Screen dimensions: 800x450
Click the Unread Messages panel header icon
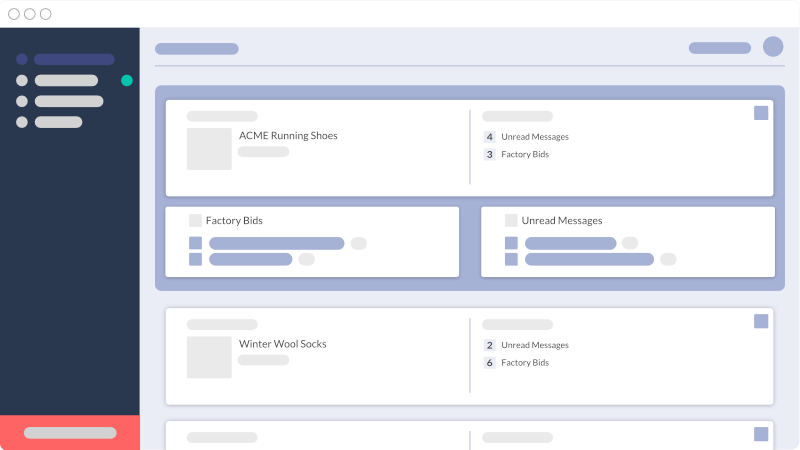tap(511, 220)
